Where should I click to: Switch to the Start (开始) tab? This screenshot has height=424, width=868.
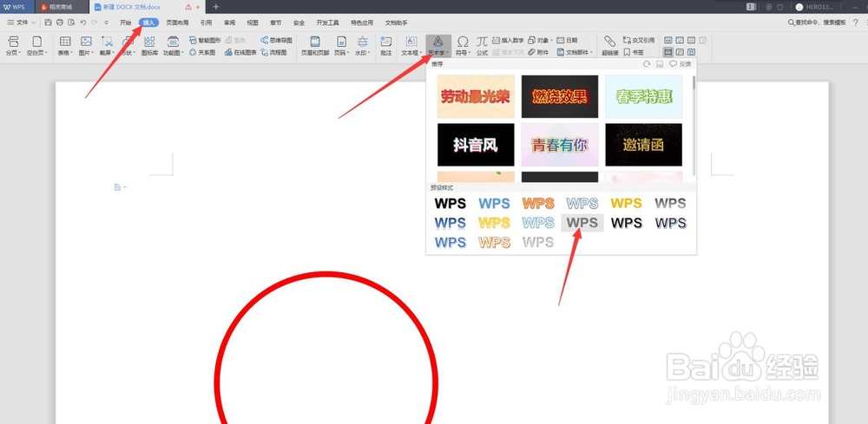click(x=126, y=23)
